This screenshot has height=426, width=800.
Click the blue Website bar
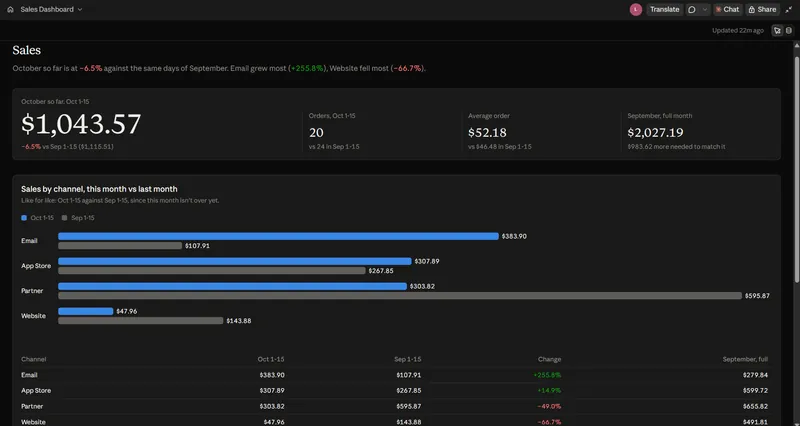tap(86, 311)
